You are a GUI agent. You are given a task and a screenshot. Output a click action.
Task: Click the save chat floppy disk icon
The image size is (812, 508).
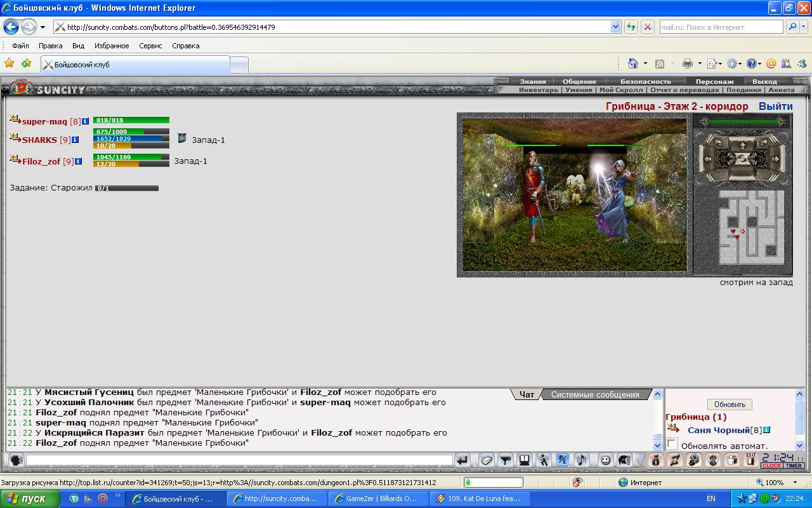(525, 460)
